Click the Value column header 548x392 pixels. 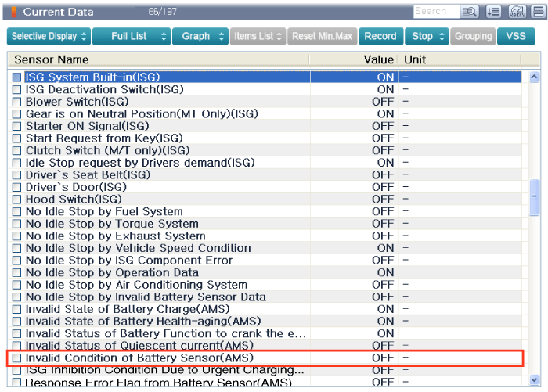point(378,59)
